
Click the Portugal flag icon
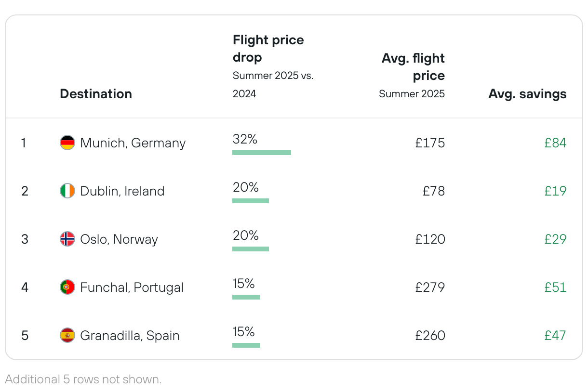click(67, 287)
